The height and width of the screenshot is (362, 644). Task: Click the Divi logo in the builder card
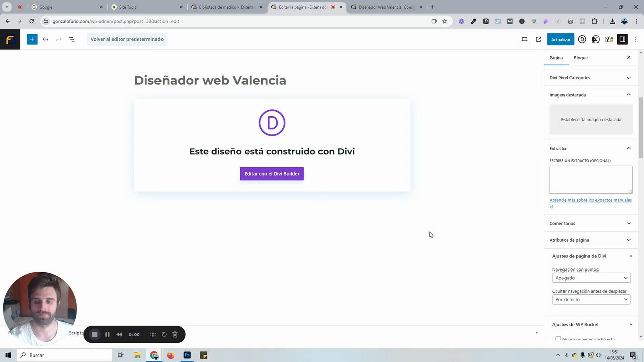tap(272, 123)
